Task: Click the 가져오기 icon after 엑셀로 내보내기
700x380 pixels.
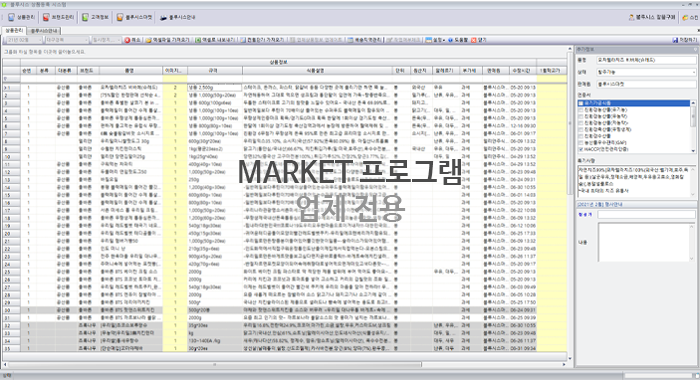Action: tap(243, 40)
